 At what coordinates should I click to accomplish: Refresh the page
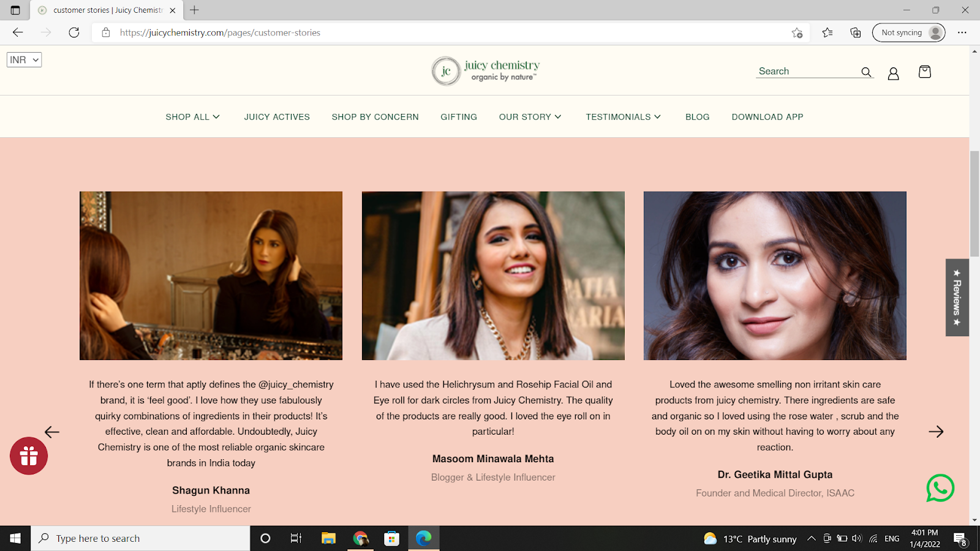[74, 32]
